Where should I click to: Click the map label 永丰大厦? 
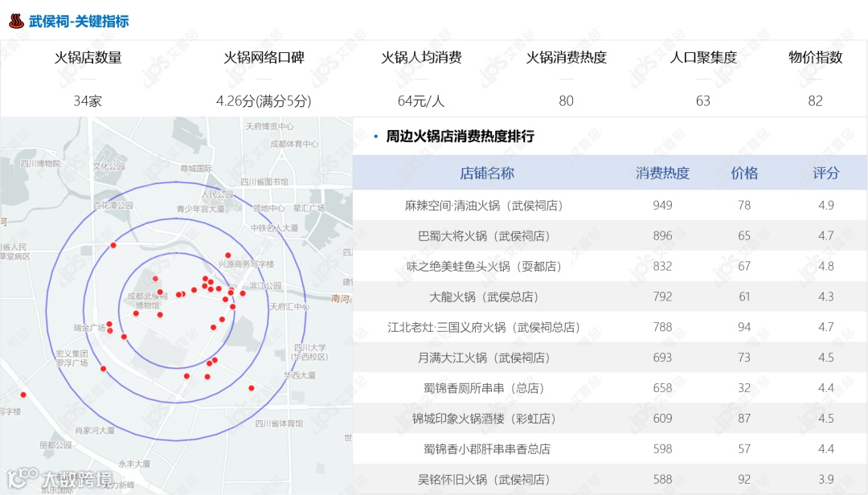[134, 464]
